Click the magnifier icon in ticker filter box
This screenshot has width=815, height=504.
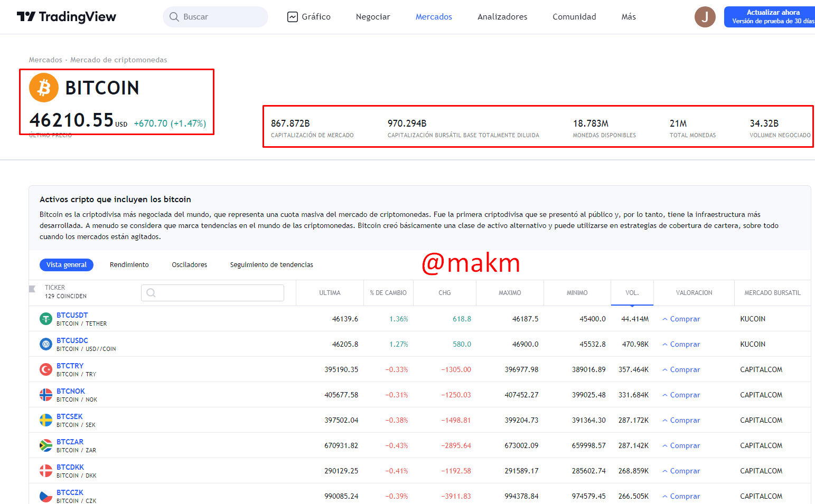coord(151,293)
